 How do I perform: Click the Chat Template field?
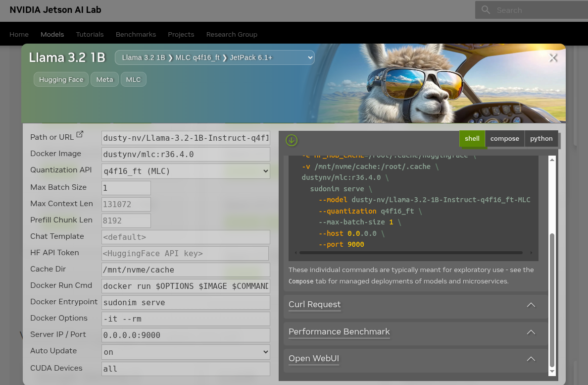coord(186,237)
